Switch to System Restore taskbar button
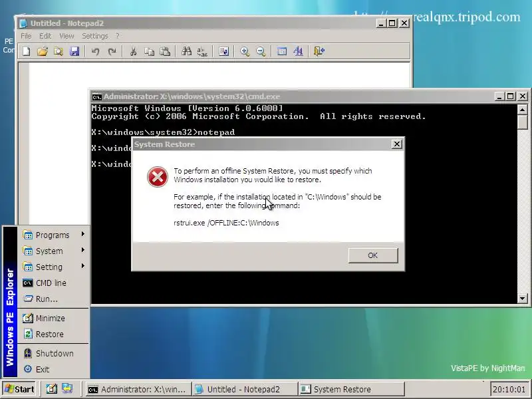This screenshot has height=399, width=532. (352, 389)
